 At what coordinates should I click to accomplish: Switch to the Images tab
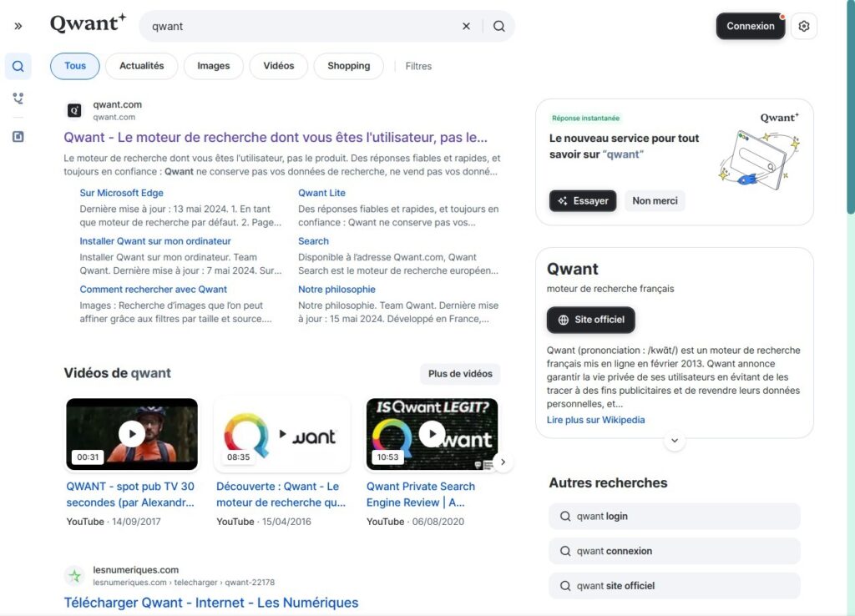tap(214, 66)
